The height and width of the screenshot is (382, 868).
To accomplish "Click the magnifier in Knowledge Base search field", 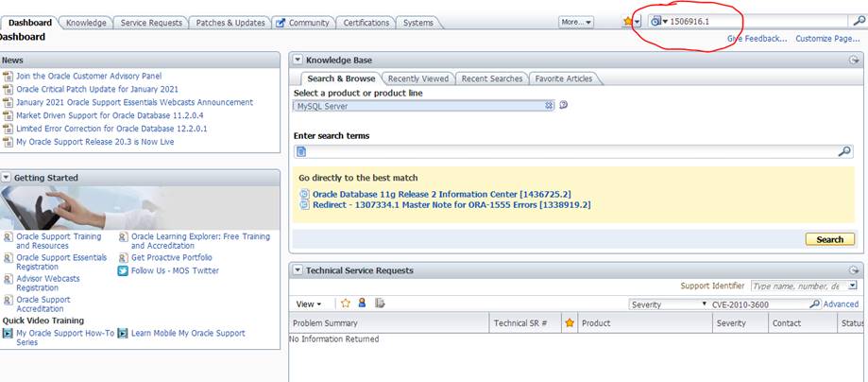I will click(x=844, y=151).
